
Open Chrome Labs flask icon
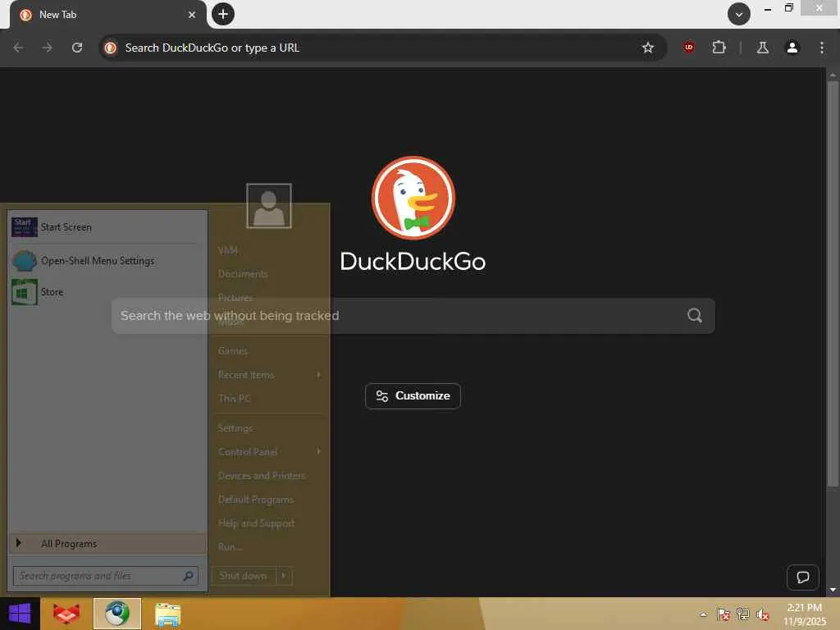pyautogui.click(x=762, y=48)
